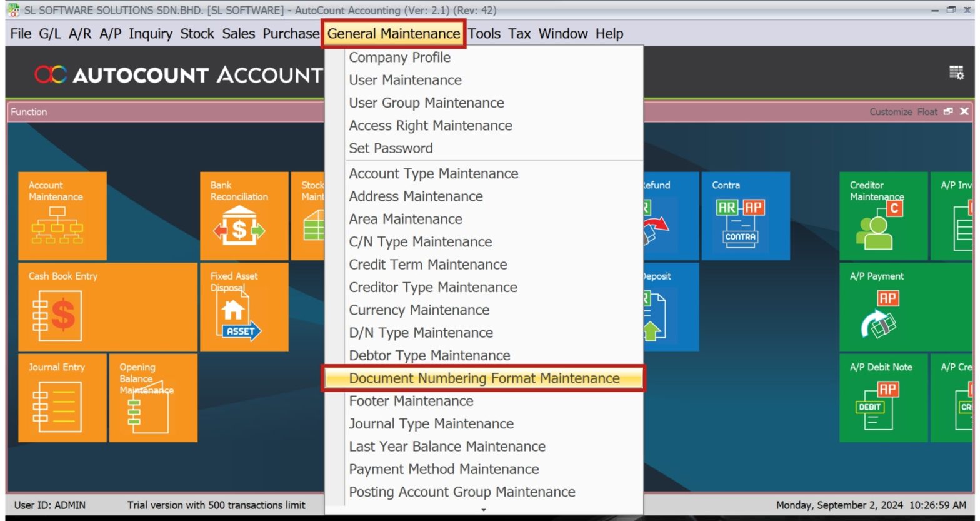980x521 pixels.
Task: Restore the Function panel window
Action: pyautogui.click(x=948, y=111)
